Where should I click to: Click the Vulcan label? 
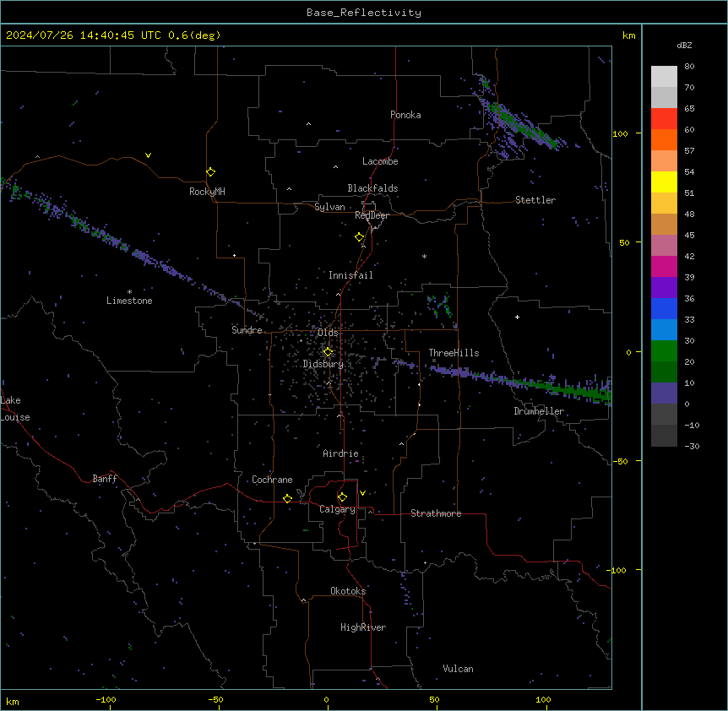459,669
